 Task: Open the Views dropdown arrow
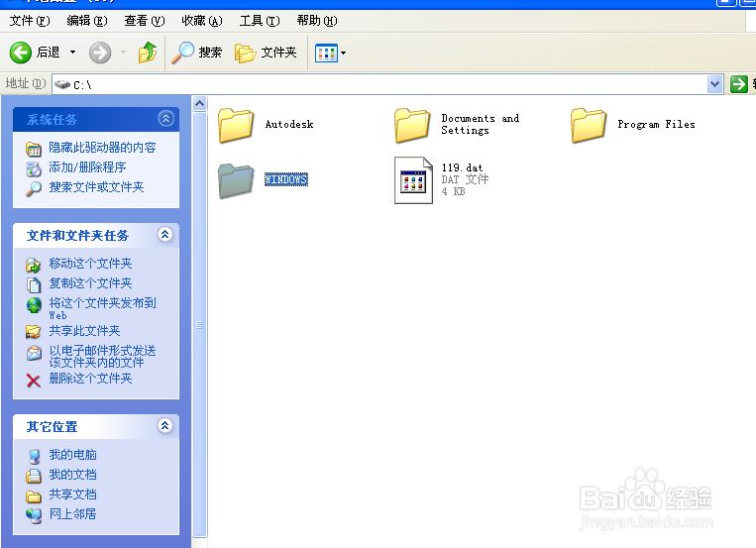coord(343,53)
